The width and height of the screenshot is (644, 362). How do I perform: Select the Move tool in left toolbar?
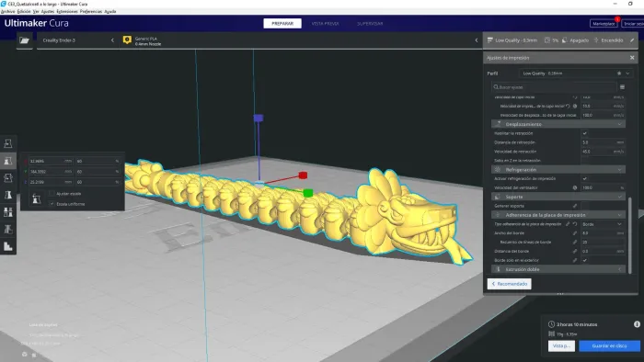[7, 143]
